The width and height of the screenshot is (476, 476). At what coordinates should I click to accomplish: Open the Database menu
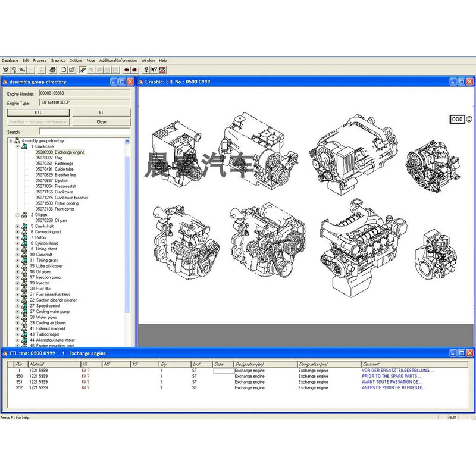point(10,61)
